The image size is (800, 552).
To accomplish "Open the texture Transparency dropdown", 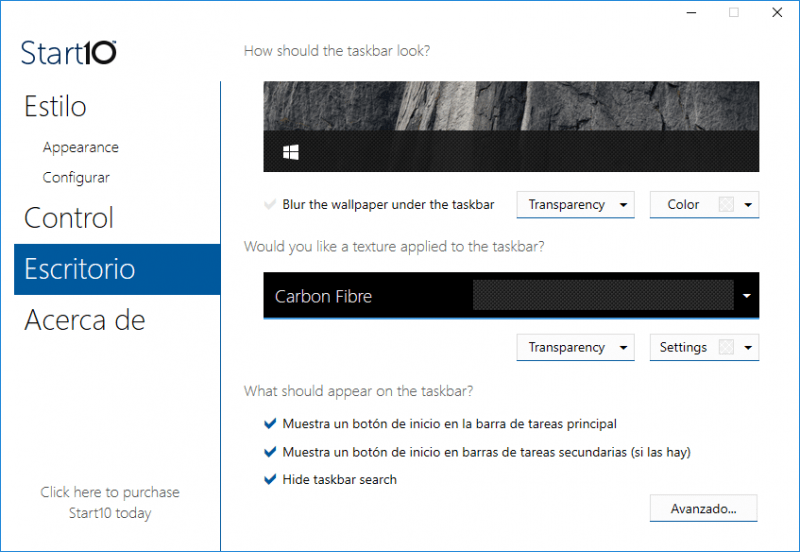I will [576, 348].
